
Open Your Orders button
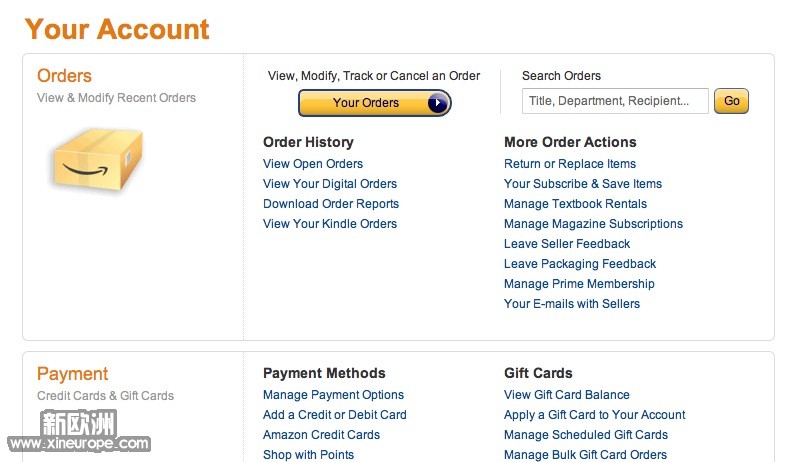[x=374, y=103]
